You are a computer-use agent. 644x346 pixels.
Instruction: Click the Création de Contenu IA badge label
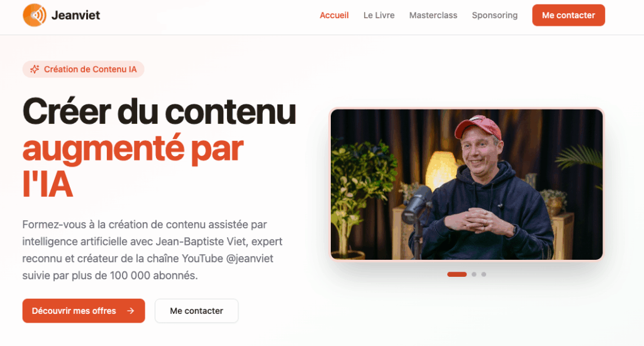(x=91, y=69)
